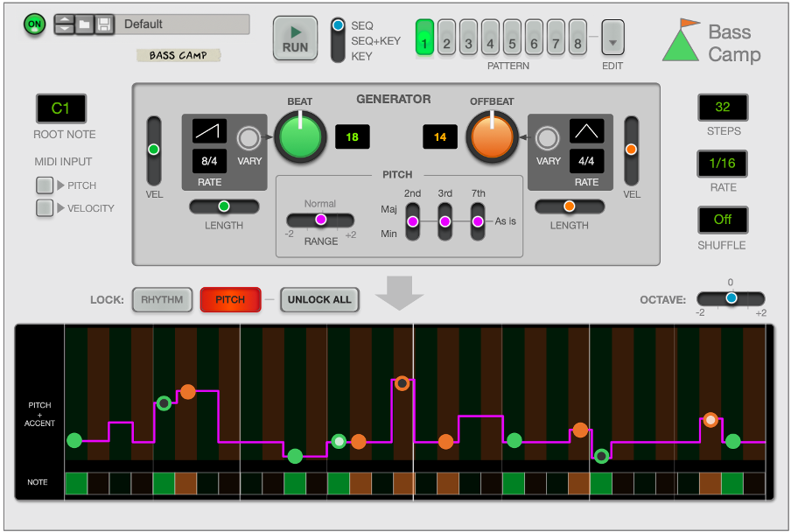This screenshot has height=532, width=791.
Task: Open the pattern EDIT dropdown
Action: tap(612, 38)
